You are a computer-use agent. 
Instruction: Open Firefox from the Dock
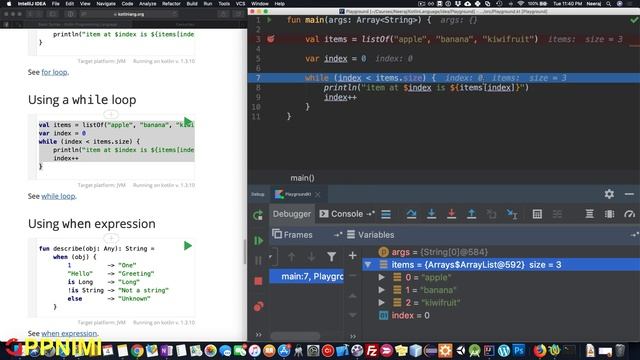(x=540, y=351)
